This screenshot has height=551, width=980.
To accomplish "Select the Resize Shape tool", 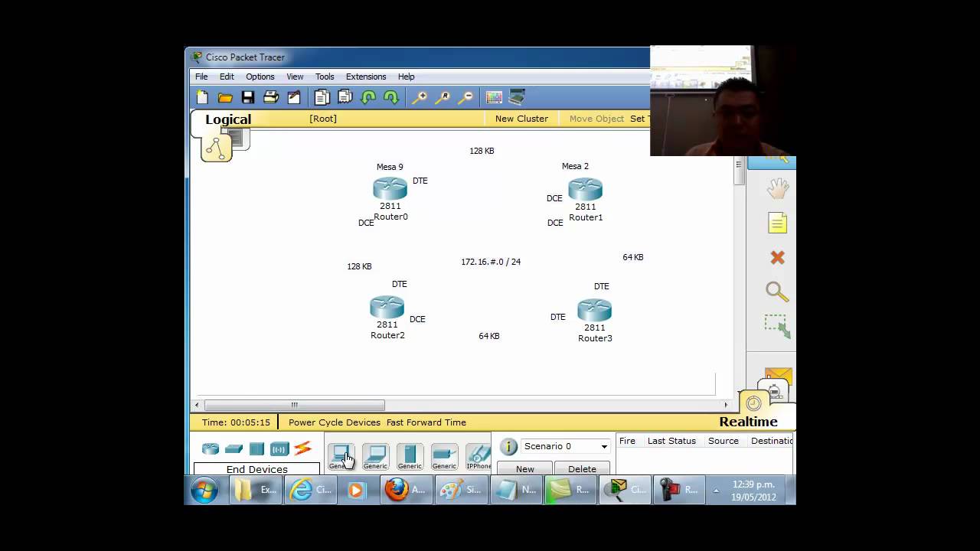I will [x=777, y=326].
